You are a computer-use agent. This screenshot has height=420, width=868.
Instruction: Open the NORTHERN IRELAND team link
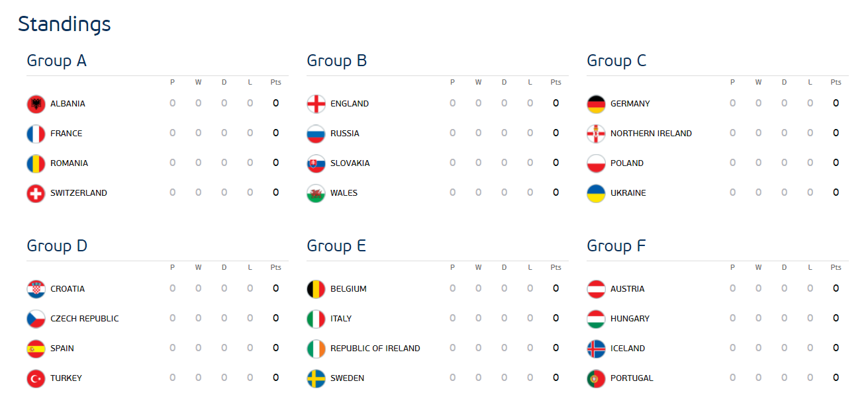click(x=651, y=134)
